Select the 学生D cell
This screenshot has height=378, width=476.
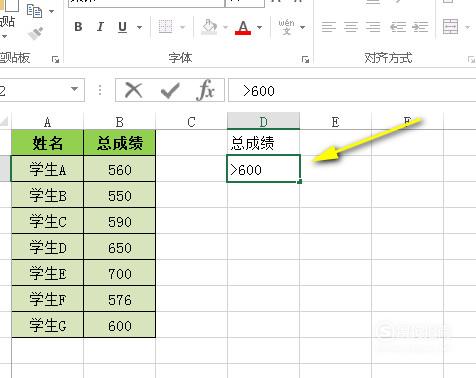tap(47, 247)
